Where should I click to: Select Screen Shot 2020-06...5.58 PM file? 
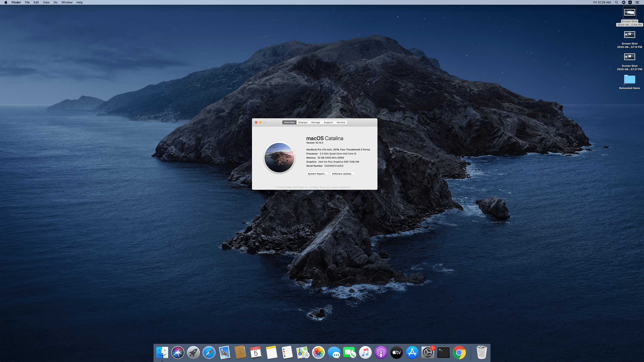629,16
